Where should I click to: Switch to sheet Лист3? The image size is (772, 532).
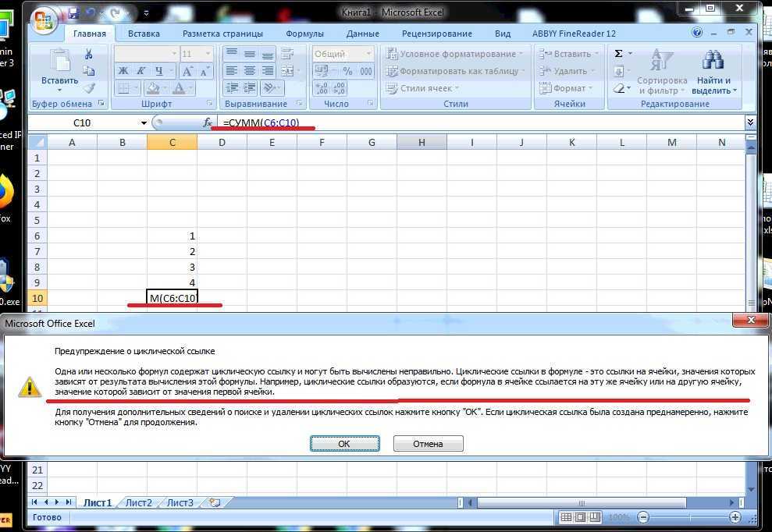point(180,502)
